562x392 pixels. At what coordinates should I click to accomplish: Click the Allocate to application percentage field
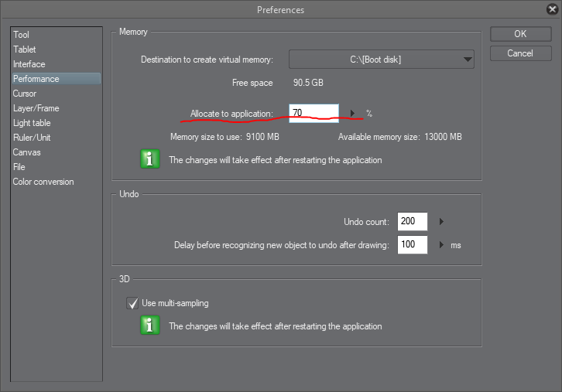point(314,113)
